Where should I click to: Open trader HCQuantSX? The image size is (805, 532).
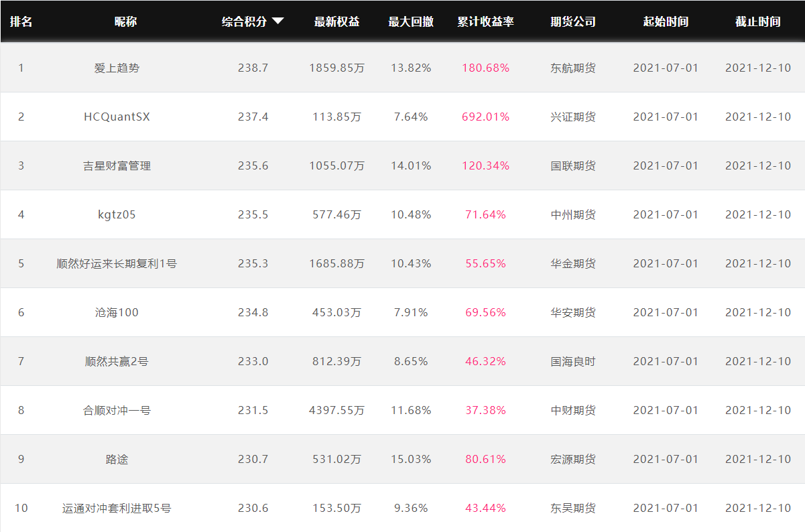coord(117,117)
